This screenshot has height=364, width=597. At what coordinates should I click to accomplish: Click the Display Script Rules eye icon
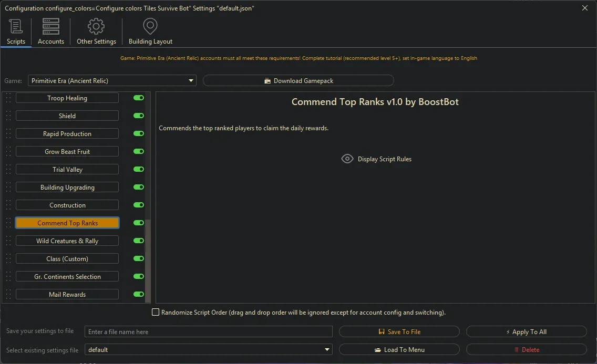coord(347,159)
